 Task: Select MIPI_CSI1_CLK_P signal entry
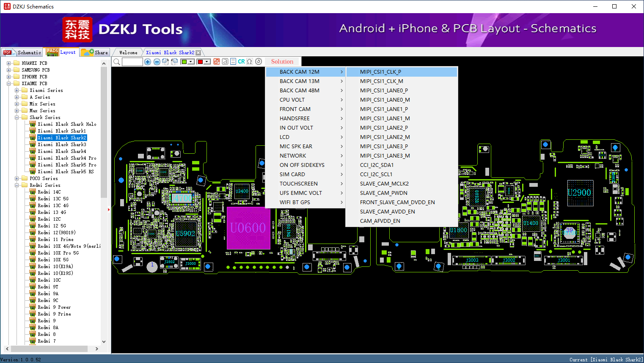coord(402,72)
